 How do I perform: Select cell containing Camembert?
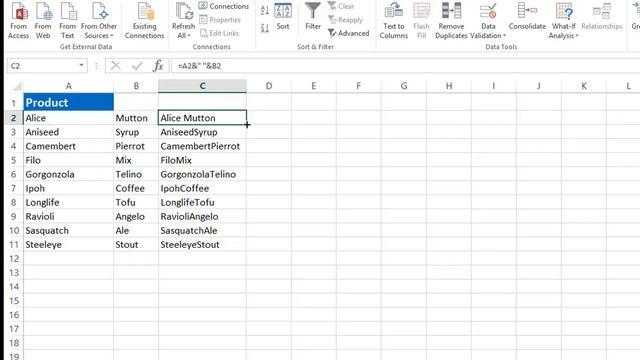69,146
